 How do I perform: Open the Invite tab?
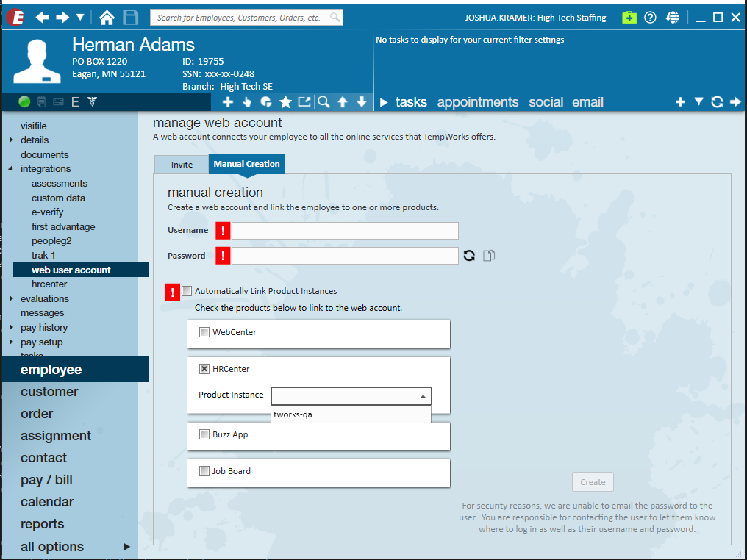click(x=182, y=165)
